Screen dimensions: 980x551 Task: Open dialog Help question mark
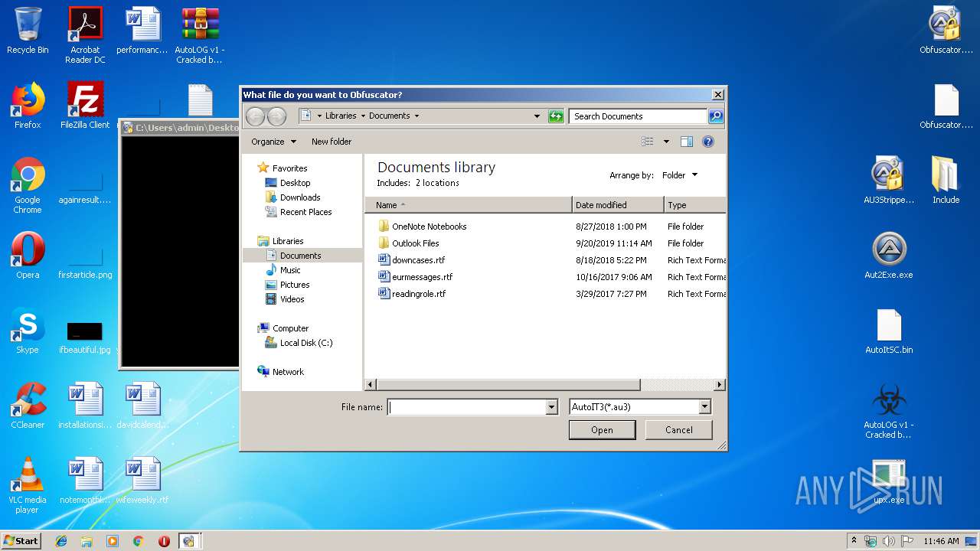pos(708,142)
